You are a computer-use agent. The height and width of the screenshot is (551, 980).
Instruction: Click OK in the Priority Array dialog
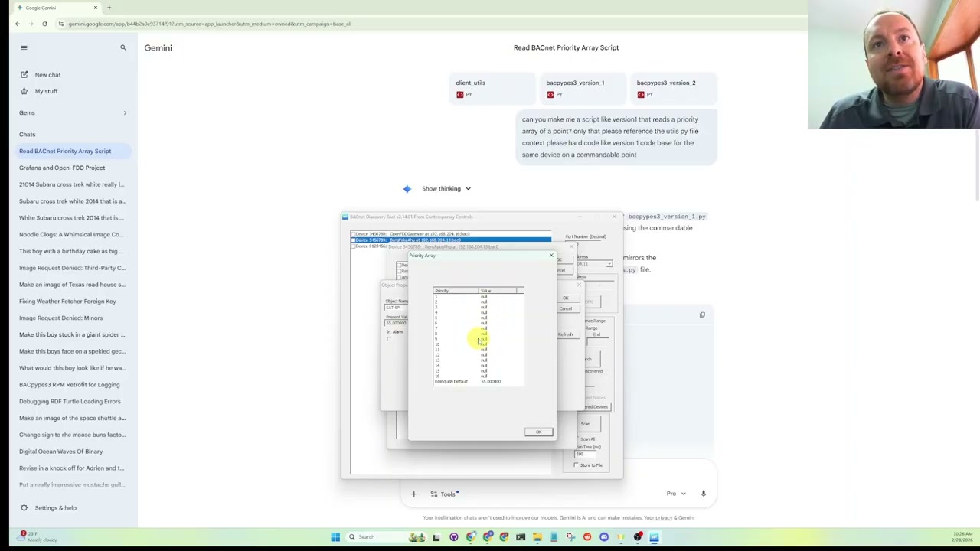coord(538,432)
